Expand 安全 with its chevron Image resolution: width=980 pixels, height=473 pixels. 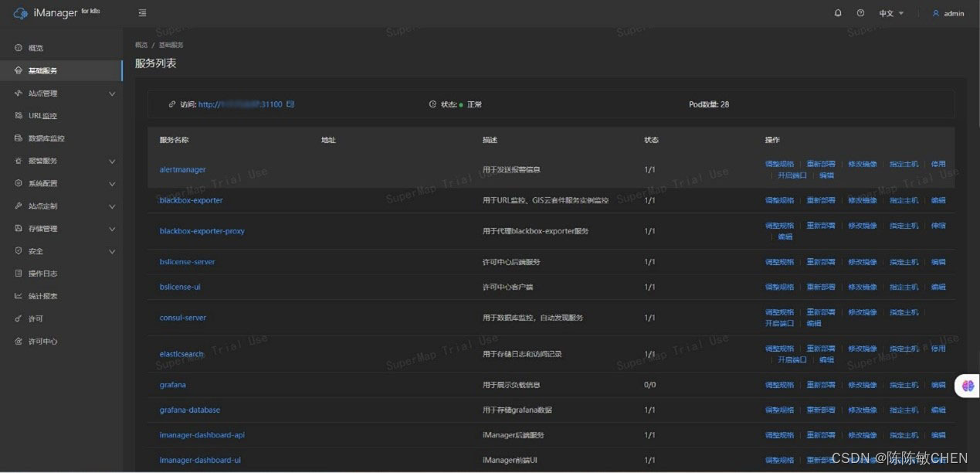point(112,251)
